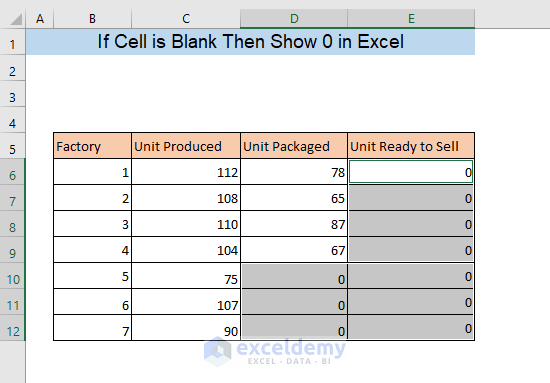Select column E header
This screenshot has height=383, width=550.
(411, 19)
